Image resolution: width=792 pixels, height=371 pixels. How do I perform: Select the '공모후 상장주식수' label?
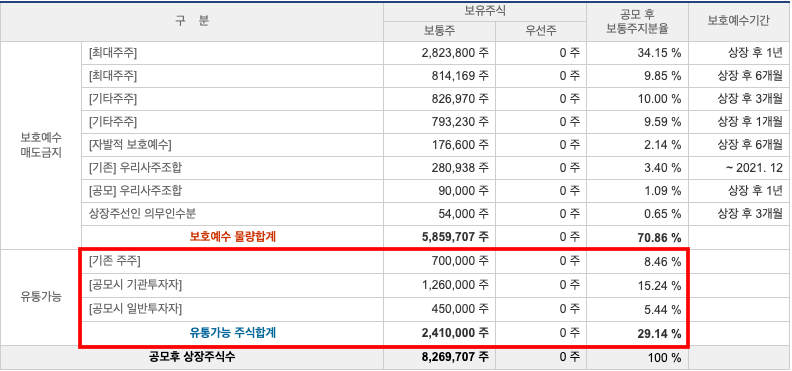(x=192, y=357)
